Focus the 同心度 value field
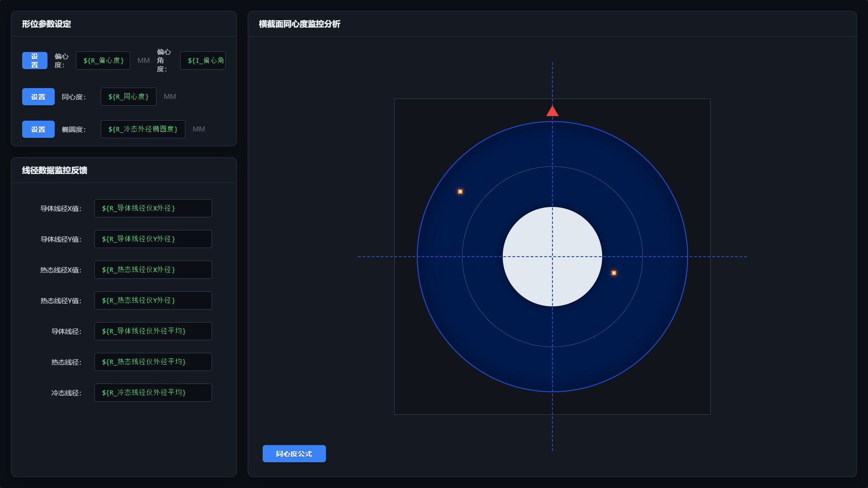The height and width of the screenshot is (488, 868). pos(128,97)
